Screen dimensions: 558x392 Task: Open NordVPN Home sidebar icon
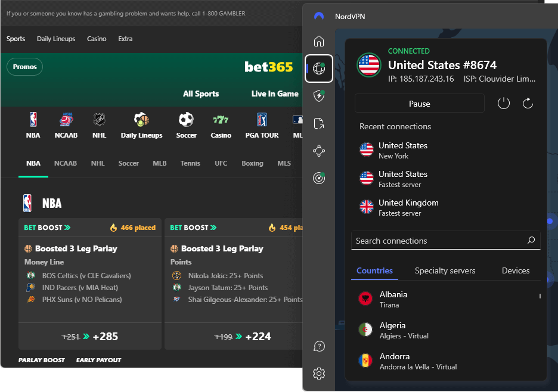pos(319,41)
